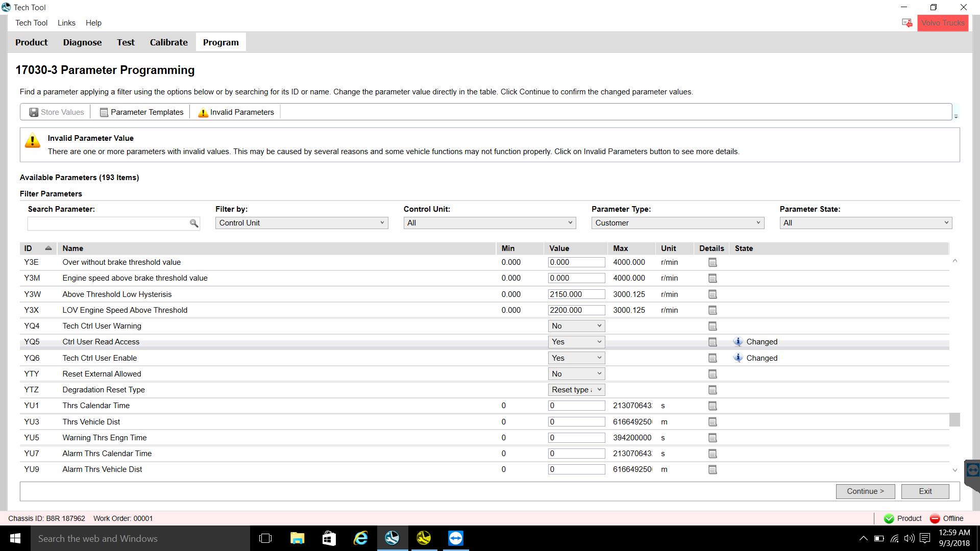Click the notification icon beside Volvo Trucks

point(907,23)
